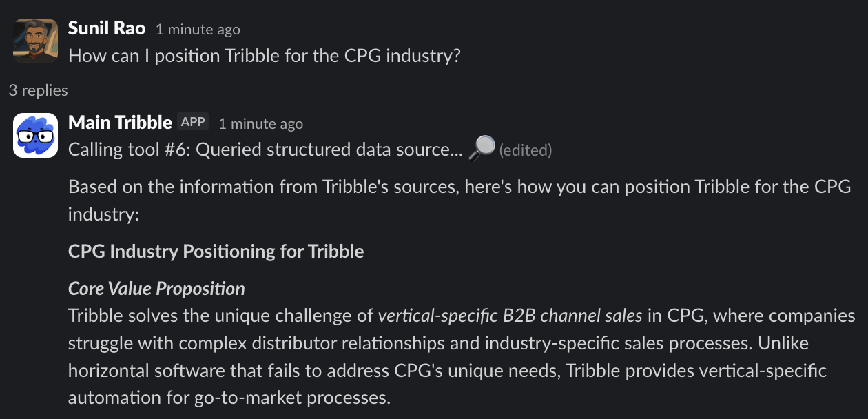Screen dimensions: 868x419
Task: Click Sunil Rao's profile avatar
Action: coord(34,40)
